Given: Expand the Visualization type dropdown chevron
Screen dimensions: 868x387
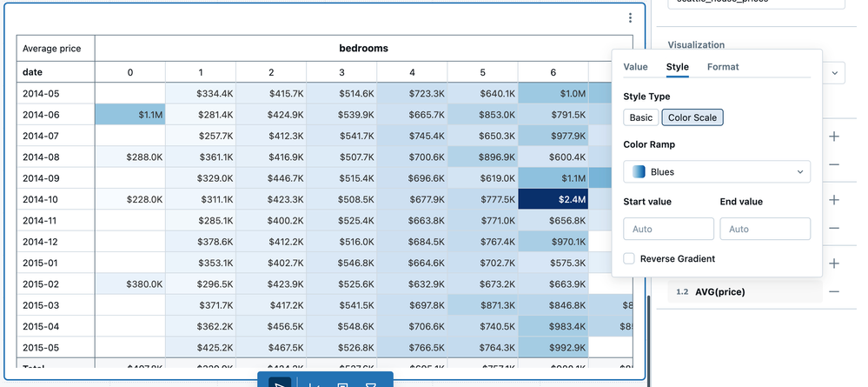Looking at the screenshot, I should point(834,72).
